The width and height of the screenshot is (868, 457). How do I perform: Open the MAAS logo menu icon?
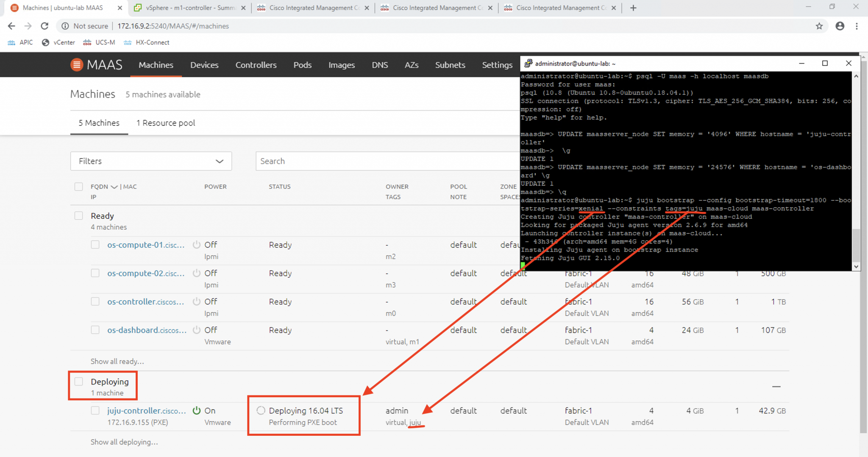coord(77,64)
